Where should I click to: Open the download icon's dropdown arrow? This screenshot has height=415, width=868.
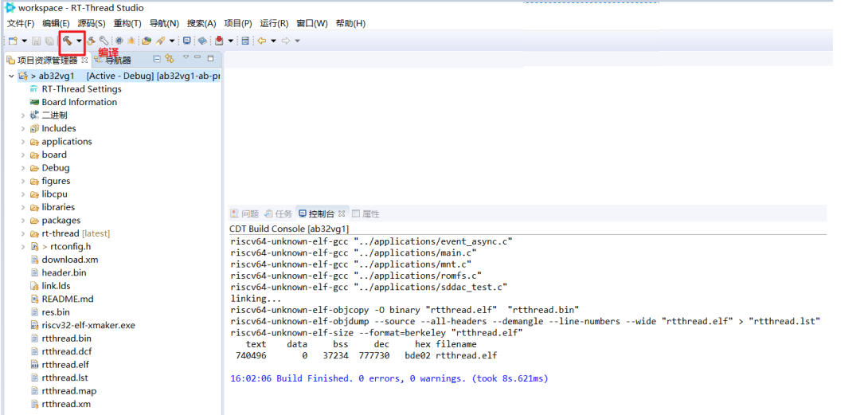pos(231,41)
